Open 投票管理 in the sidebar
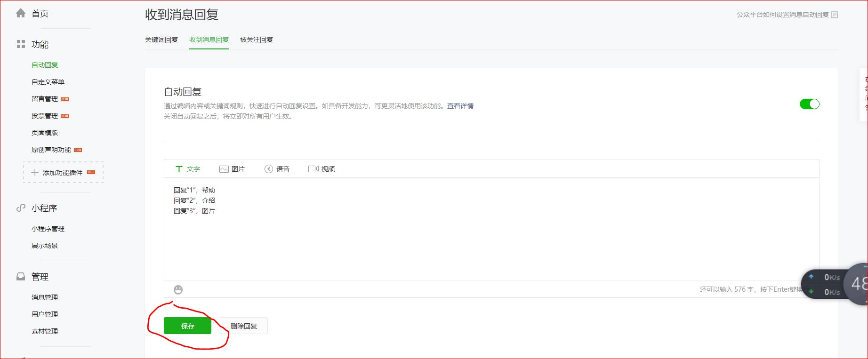This screenshot has width=868, height=359. click(x=45, y=116)
